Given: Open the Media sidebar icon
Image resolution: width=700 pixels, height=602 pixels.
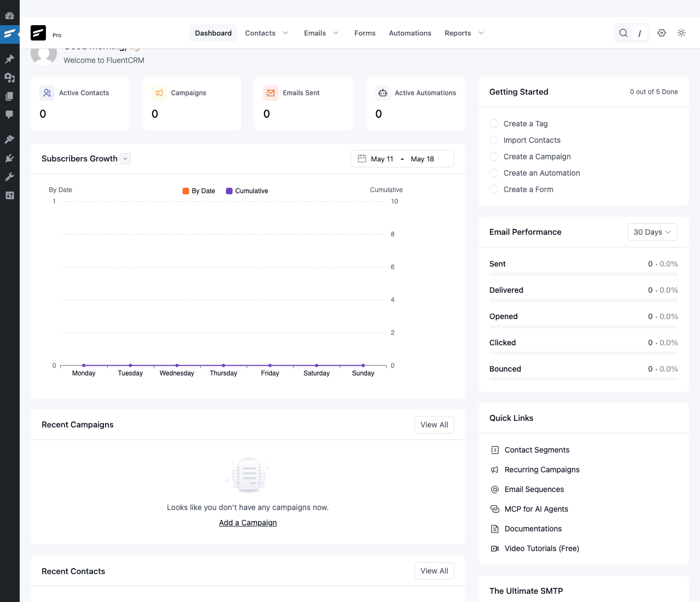Looking at the screenshot, I should [9, 78].
